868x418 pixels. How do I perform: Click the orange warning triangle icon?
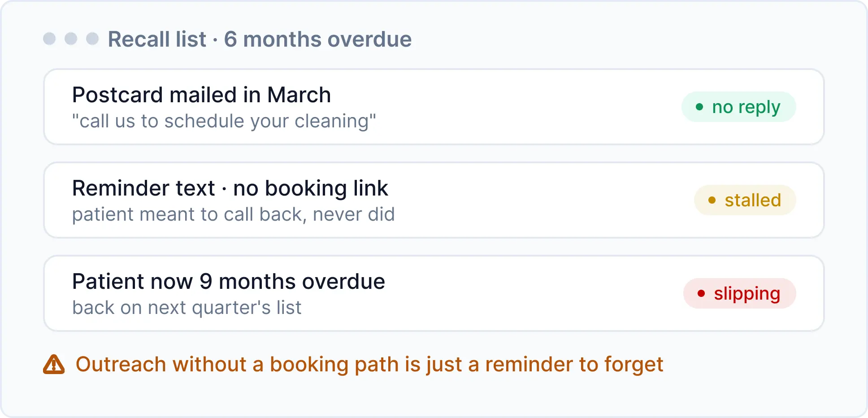pos(54,364)
